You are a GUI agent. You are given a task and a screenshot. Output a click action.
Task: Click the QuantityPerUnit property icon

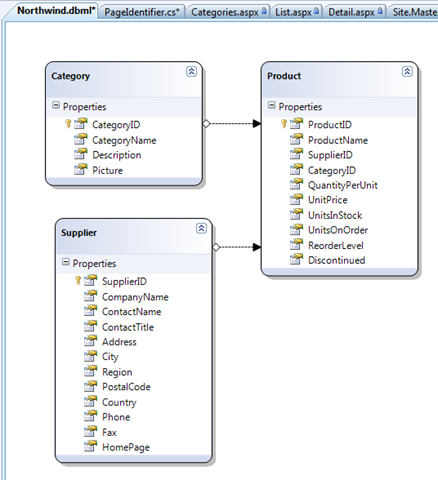pos(296,185)
